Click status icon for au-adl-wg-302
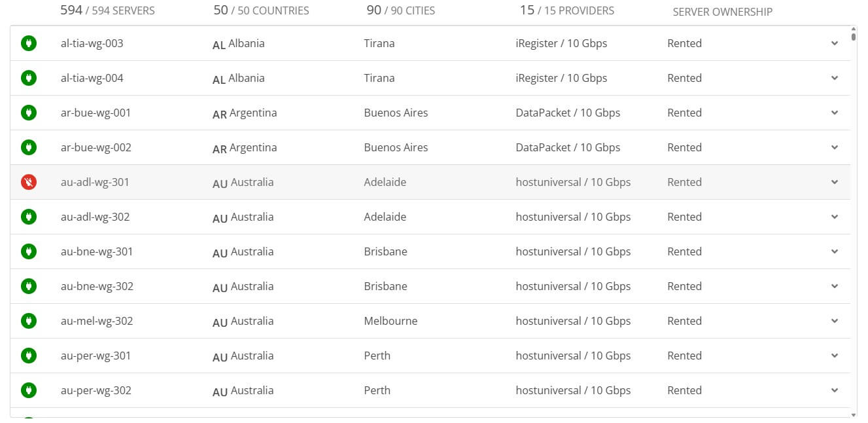Image resolution: width=868 pixels, height=423 pixels. pyautogui.click(x=29, y=217)
